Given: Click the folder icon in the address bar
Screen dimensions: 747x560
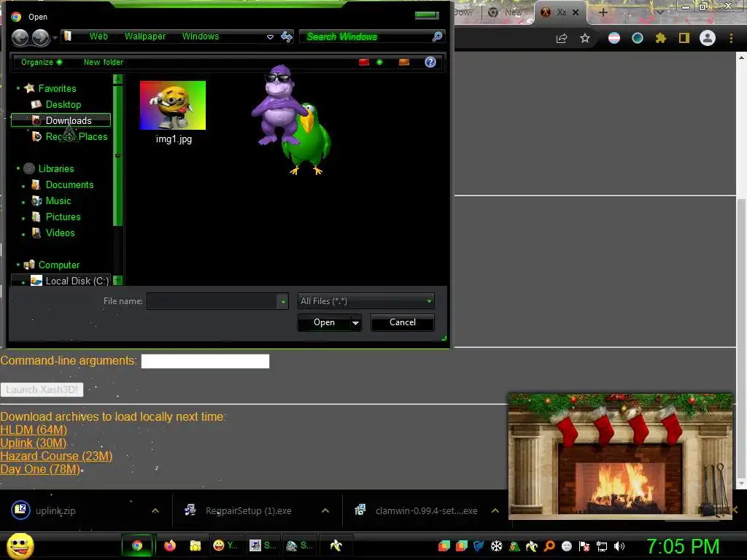Looking at the screenshot, I should point(68,36).
